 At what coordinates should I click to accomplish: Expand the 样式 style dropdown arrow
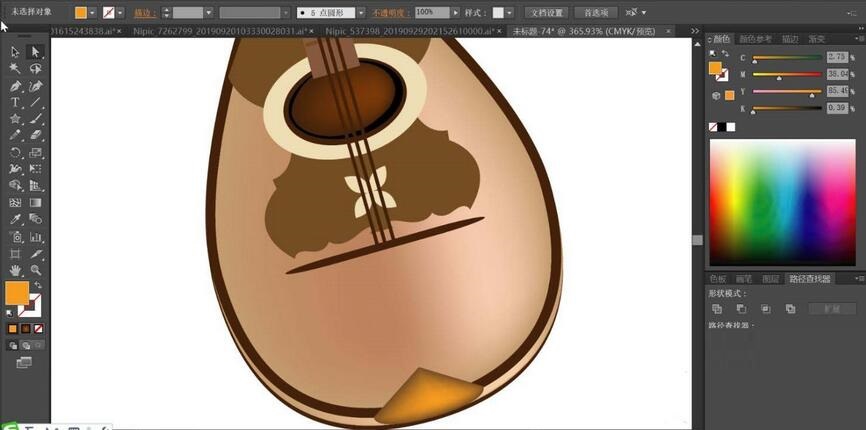[510, 13]
